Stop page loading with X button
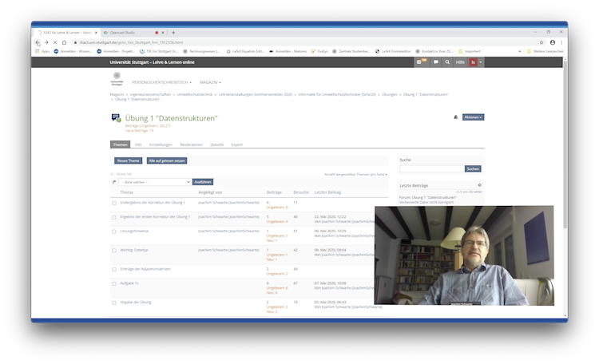The image size is (599, 364). point(55,42)
